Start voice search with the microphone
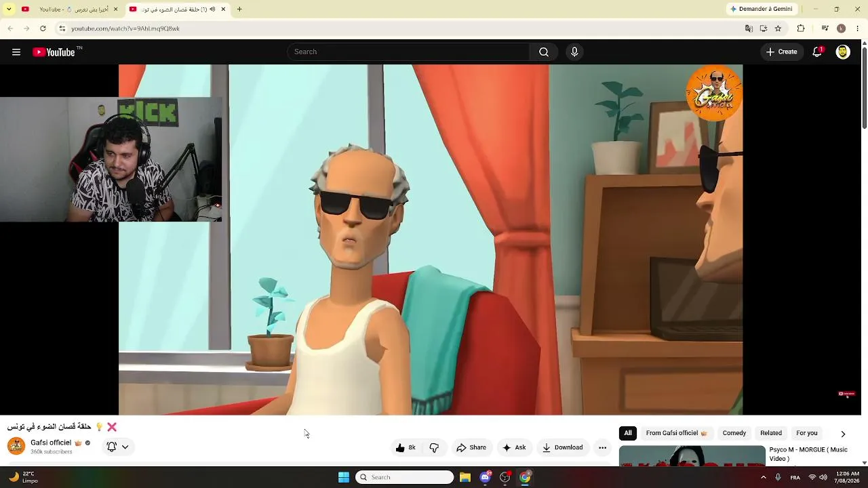Image resolution: width=868 pixels, height=488 pixels. coord(574,52)
